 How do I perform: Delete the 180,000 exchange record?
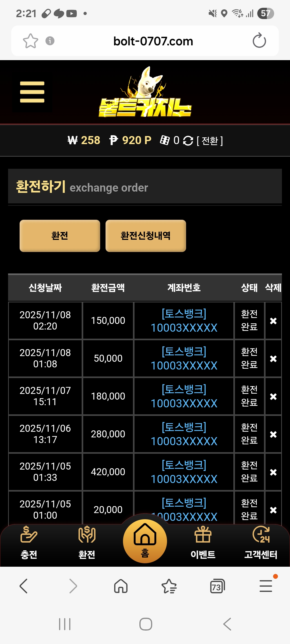point(273,397)
